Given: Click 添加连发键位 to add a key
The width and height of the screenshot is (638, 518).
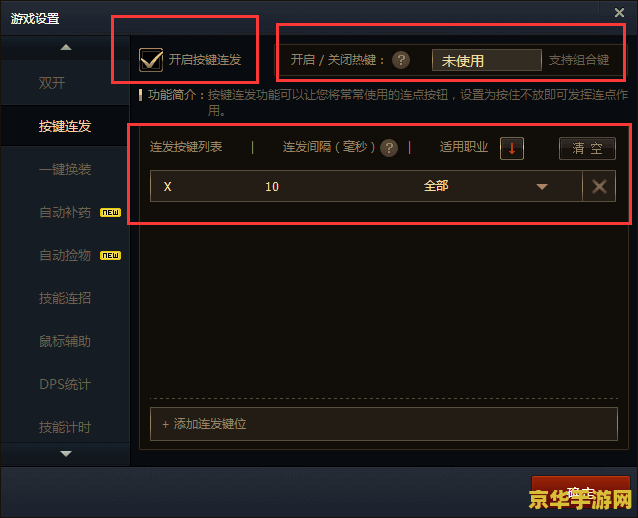Looking at the screenshot, I should pos(384,424).
